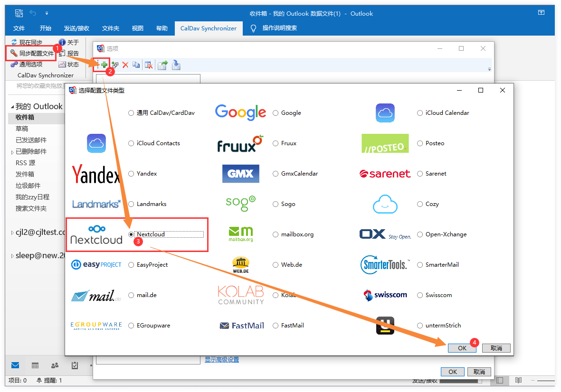The height and width of the screenshot is (392, 561).
Task: Switch to Normal view in status bar
Action: point(500,380)
